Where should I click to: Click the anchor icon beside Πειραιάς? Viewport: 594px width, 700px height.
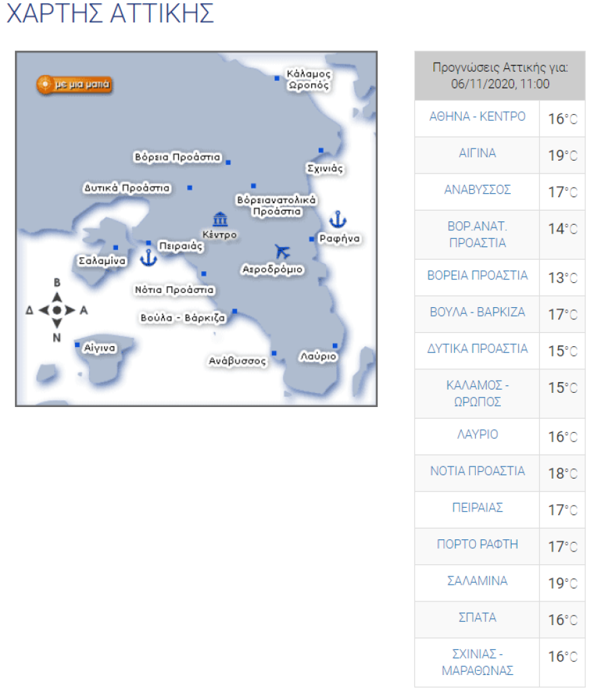(x=148, y=258)
